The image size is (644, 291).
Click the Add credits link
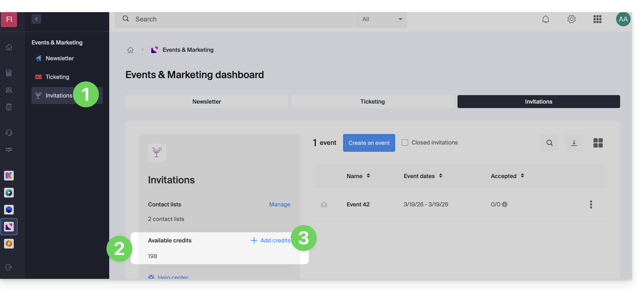tap(271, 240)
